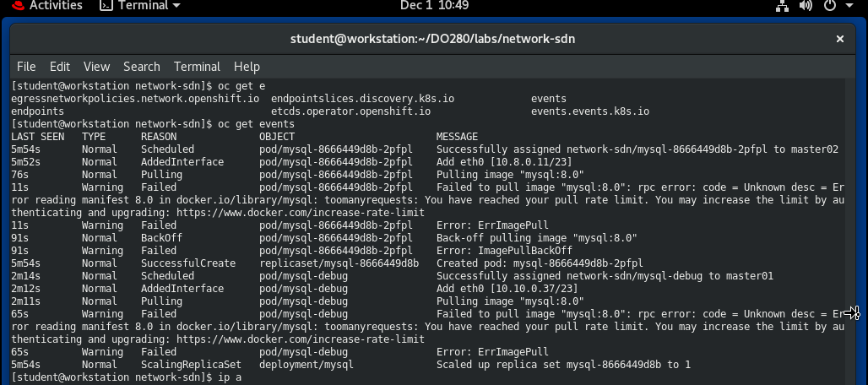Screen dimensions: 868x385
Task: Expand the Terminal app menu arrow in top bar
Action: (x=176, y=6)
